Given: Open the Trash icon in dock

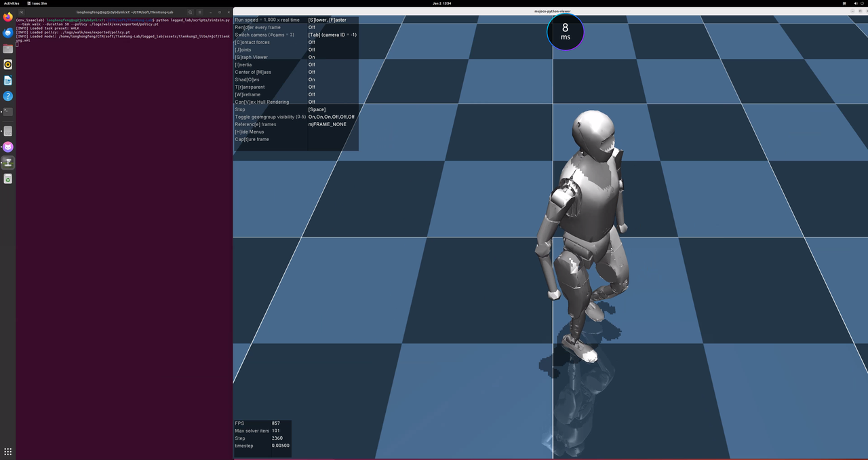Looking at the screenshot, I should 8,179.
